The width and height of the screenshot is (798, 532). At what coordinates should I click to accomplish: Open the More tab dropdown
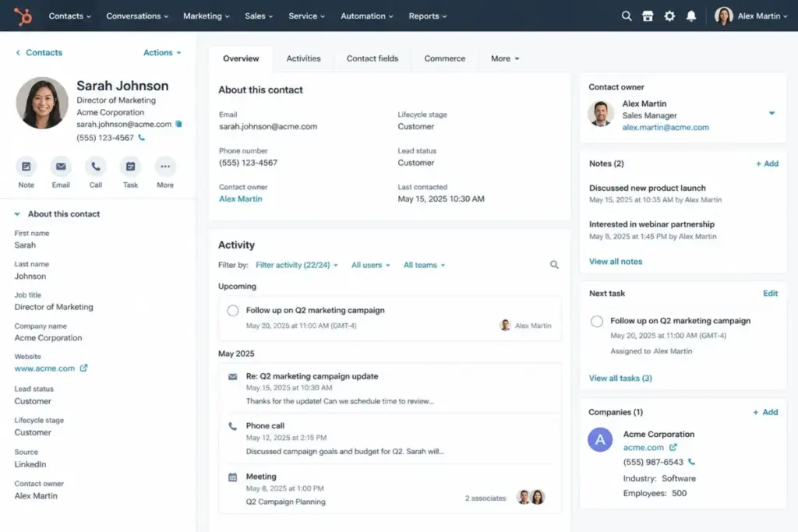(505, 58)
